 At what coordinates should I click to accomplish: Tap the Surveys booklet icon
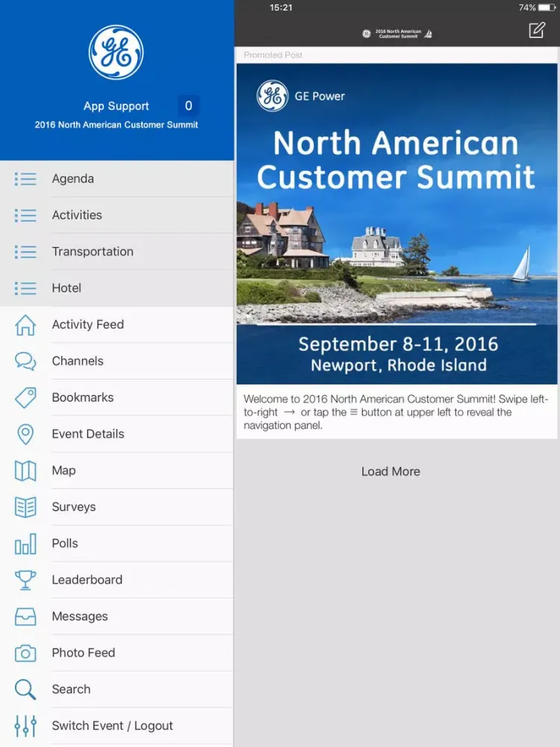pyautogui.click(x=25, y=507)
